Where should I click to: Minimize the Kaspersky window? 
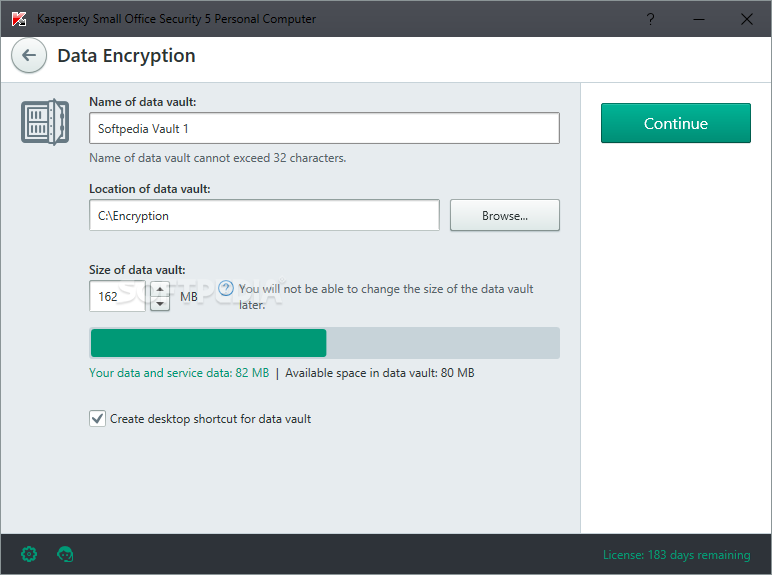[699, 19]
